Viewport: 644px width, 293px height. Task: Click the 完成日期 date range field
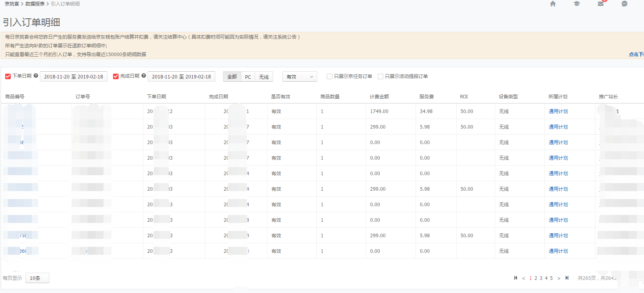click(x=181, y=76)
